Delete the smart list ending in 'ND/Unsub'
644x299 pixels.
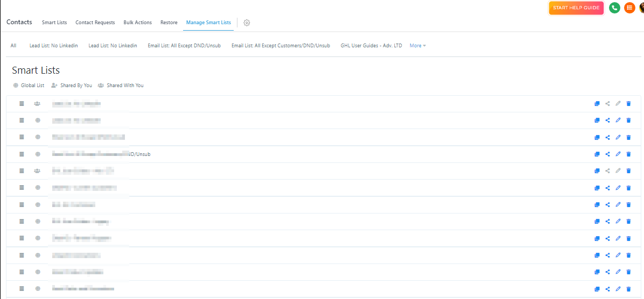tap(628, 154)
